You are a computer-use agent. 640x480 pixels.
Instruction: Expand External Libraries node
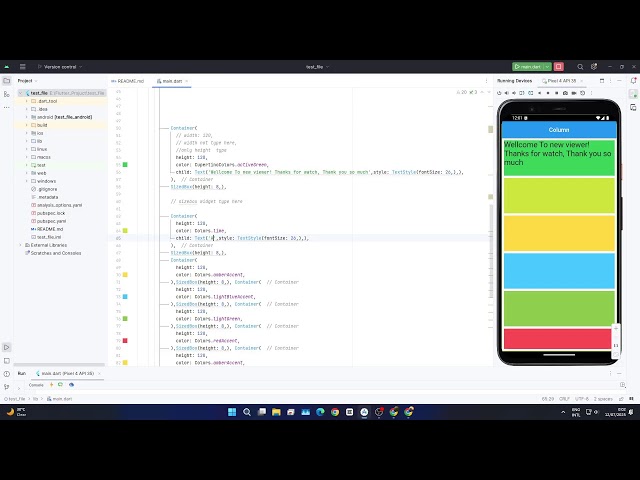(x=20, y=245)
